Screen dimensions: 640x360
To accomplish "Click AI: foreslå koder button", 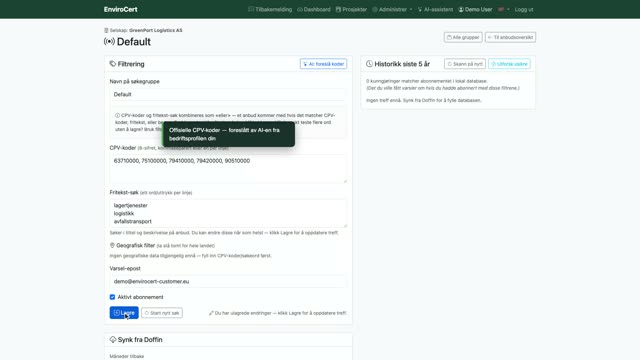I will pos(323,64).
